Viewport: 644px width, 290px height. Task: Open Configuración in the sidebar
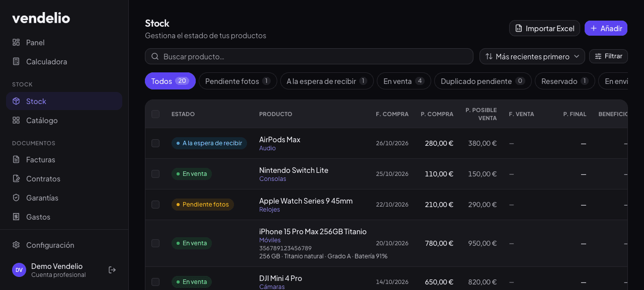coord(64,245)
